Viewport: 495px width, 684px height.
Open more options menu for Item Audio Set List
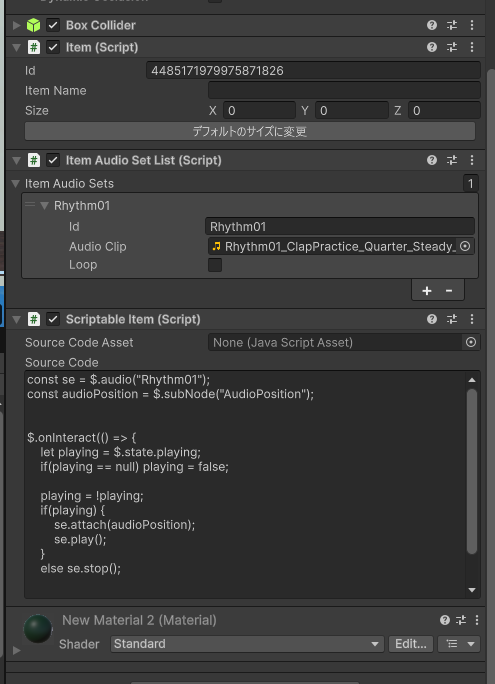coord(472,160)
